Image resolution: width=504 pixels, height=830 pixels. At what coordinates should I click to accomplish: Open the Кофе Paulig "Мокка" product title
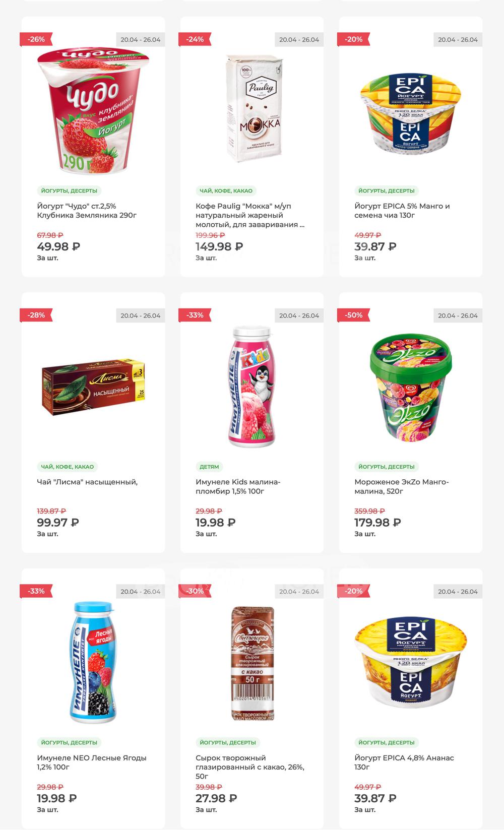[250, 215]
